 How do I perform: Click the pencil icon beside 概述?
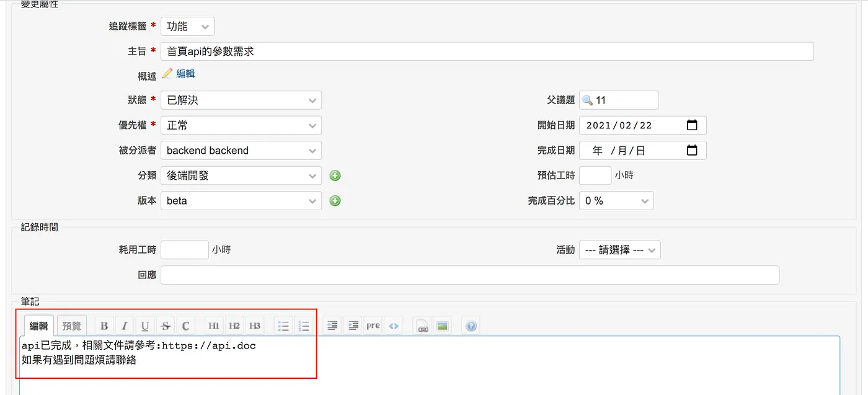tap(167, 73)
